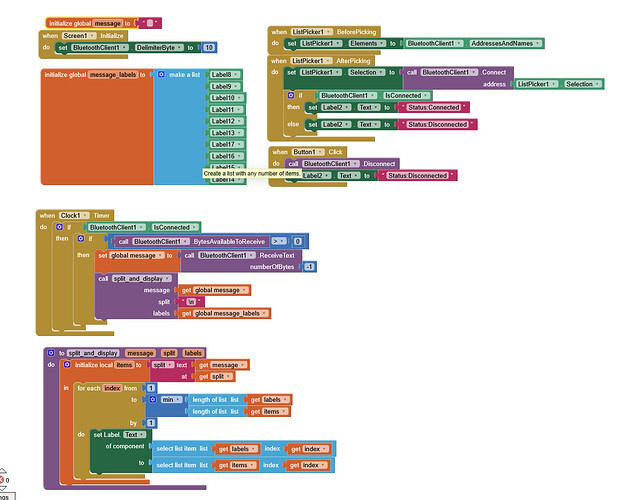The height and width of the screenshot is (500, 622).
Task: Click the -1 numberOfBytes value
Action: click(x=309, y=266)
